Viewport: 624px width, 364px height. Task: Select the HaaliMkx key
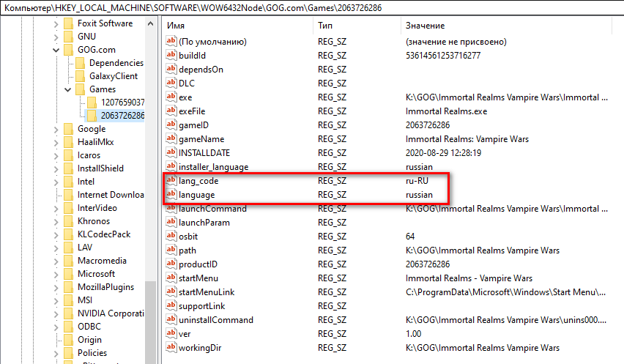point(95,141)
